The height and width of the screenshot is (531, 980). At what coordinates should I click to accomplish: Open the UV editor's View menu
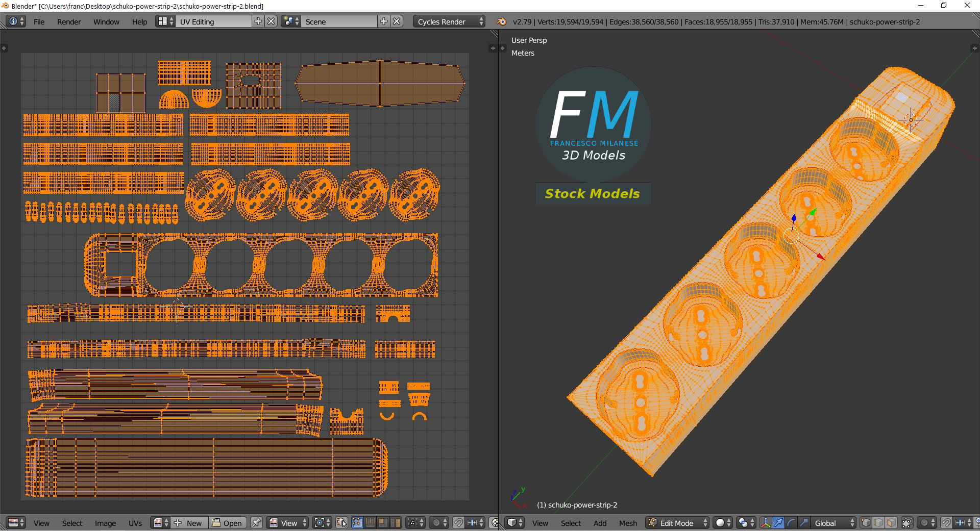[x=41, y=523]
